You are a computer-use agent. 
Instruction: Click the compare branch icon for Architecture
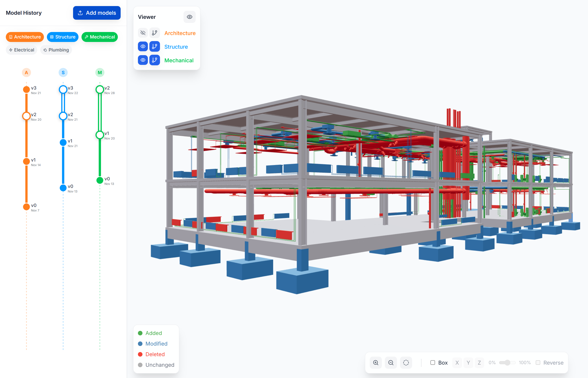[x=155, y=33]
